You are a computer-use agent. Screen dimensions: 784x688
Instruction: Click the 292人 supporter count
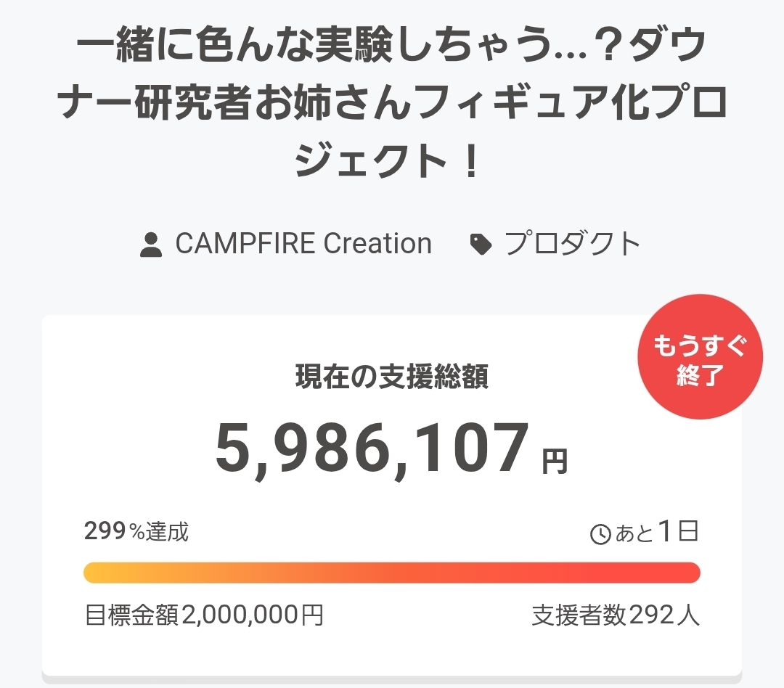click(664, 616)
